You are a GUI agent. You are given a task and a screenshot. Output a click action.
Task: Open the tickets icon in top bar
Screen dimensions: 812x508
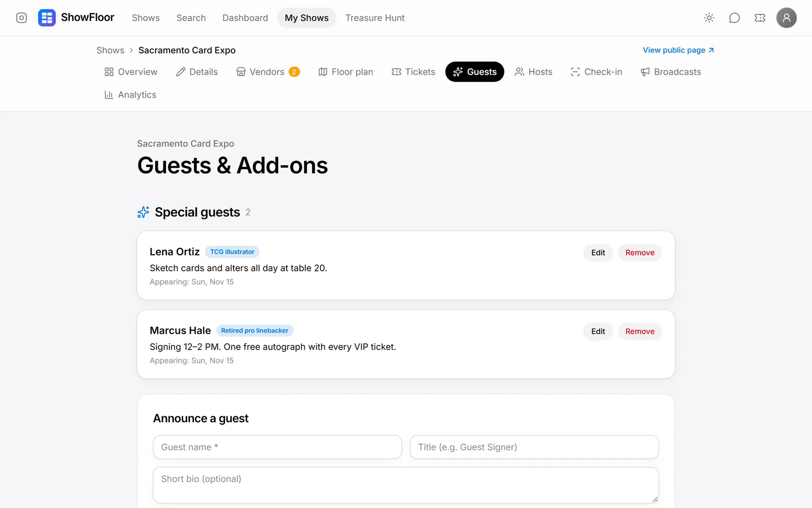click(x=760, y=18)
